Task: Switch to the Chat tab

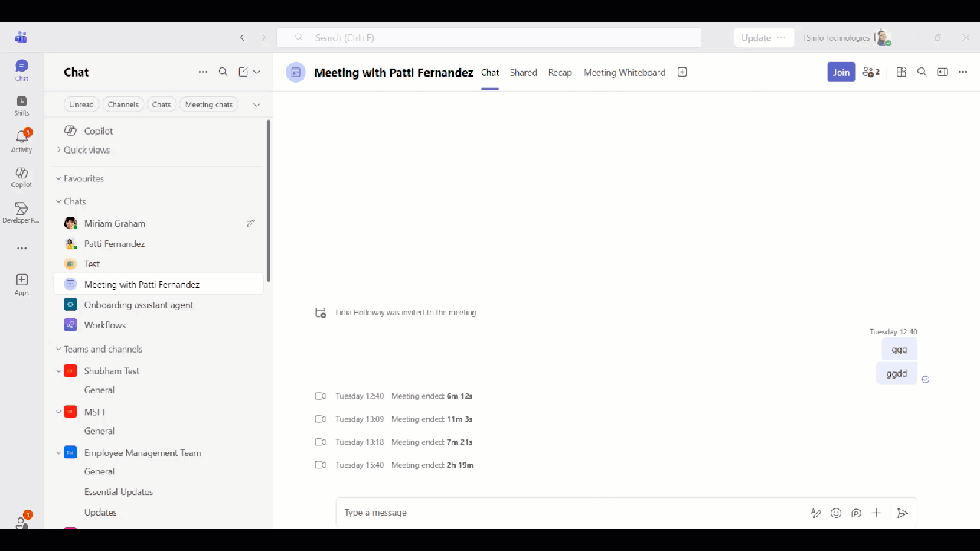Action: [x=490, y=73]
